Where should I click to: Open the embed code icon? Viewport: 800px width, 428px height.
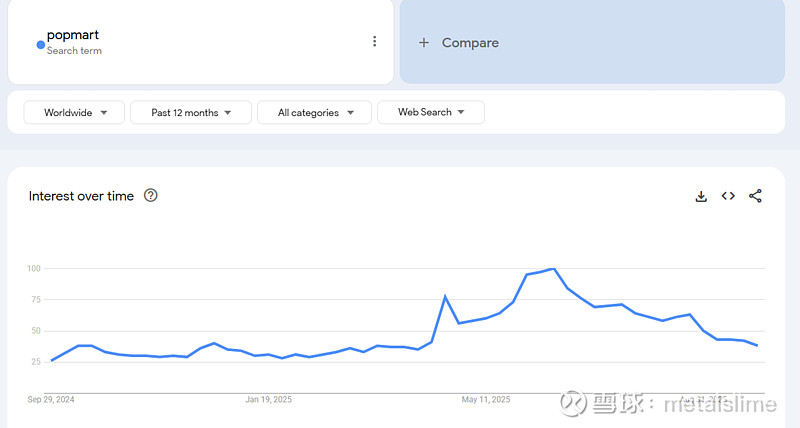(728, 196)
